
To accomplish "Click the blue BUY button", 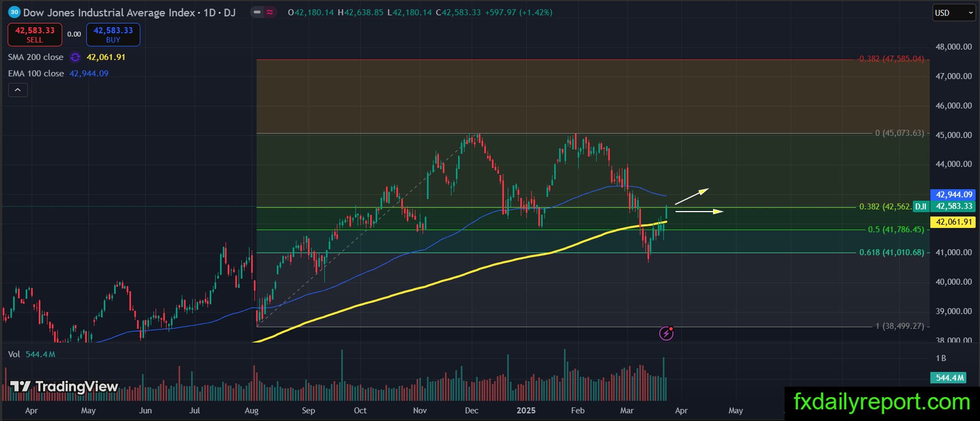I will click(113, 34).
